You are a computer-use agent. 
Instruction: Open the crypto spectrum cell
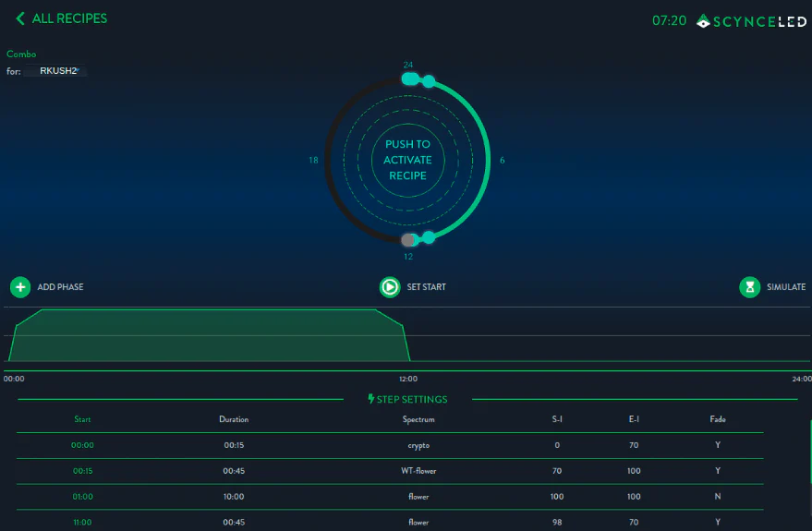click(x=418, y=445)
